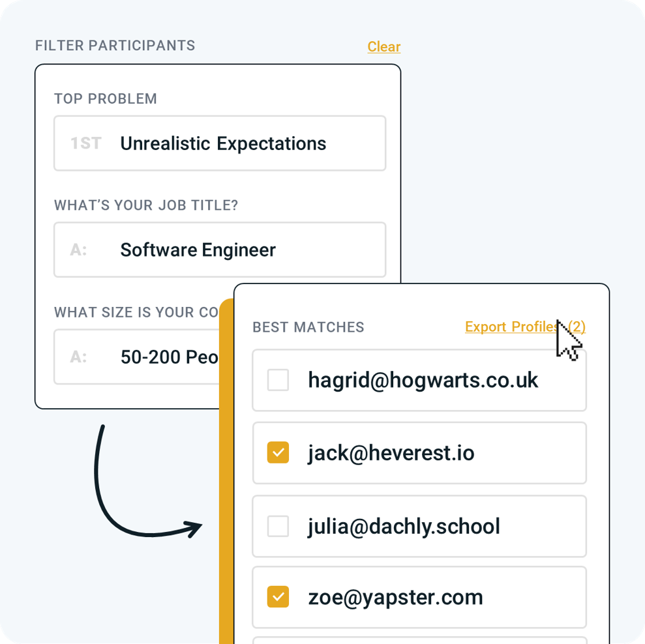Image resolution: width=645 pixels, height=644 pixels.
Task: Check the julia@dachly.school checkbox
Action: pos(278,526)
